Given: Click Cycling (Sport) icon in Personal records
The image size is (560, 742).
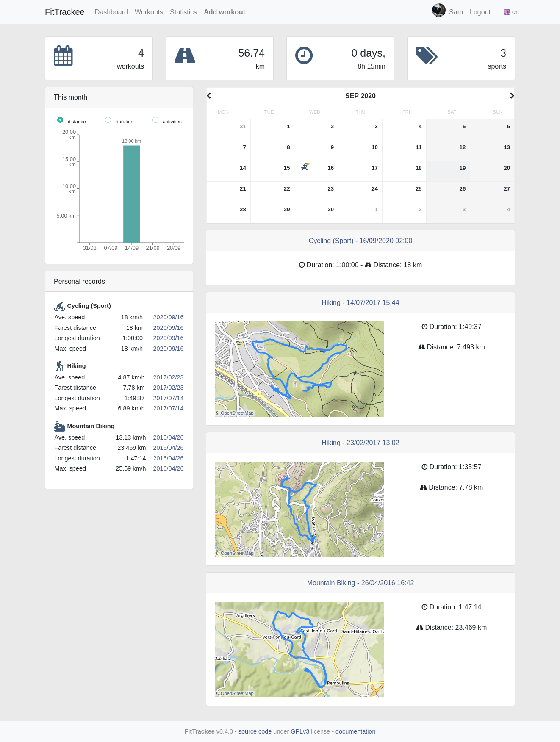Looking at the screenshot, I should (x=59, y=306).
